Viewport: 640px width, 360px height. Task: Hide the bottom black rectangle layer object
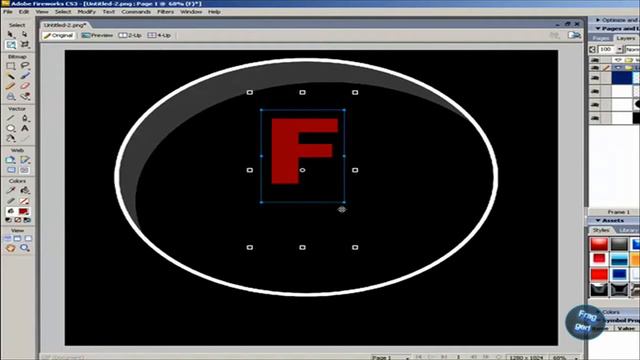click(595, 118)
